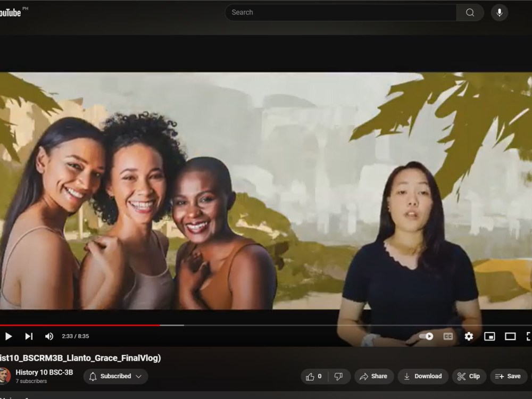Seek along the red progress bar

pos(80,325)
